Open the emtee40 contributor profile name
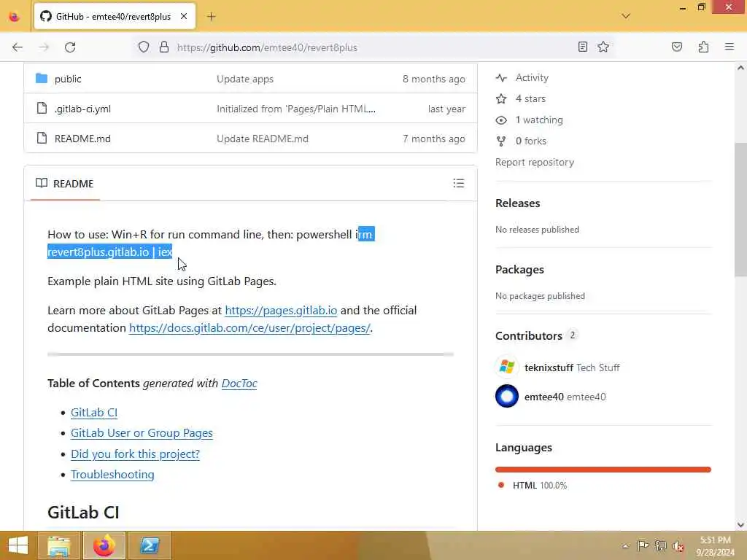The height and width of the screenshot is (560, 747). pyautogui.click(x=544, y=397)
